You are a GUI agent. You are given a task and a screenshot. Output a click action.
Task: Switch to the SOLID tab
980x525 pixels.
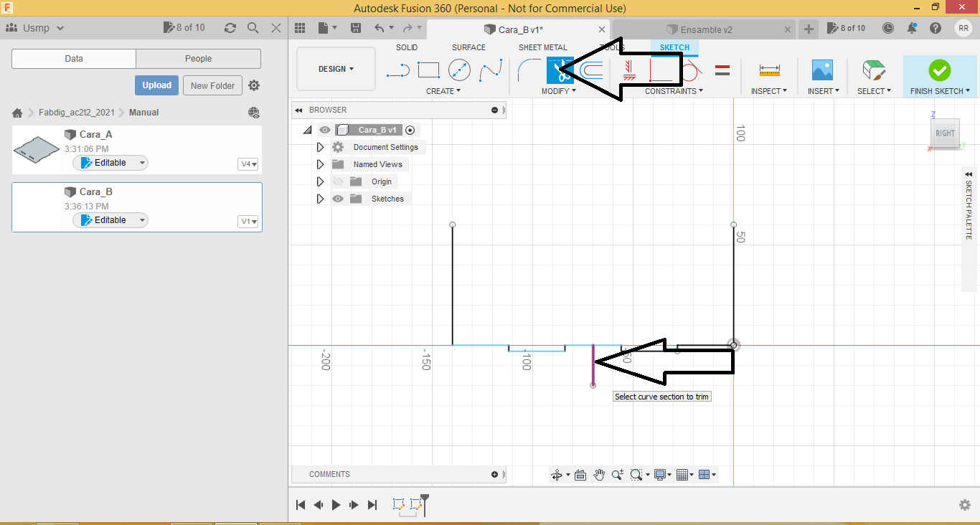pos(407,47)
